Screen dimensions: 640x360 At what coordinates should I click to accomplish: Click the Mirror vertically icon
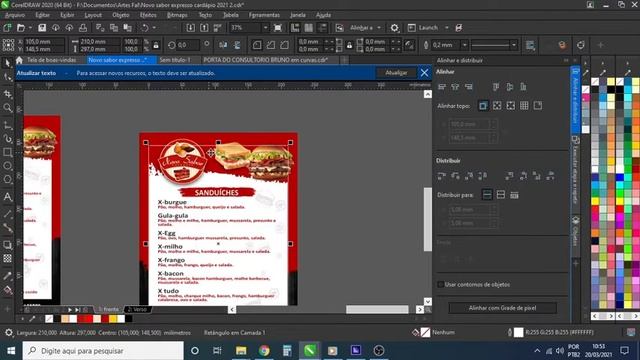[x=237, y=45]
